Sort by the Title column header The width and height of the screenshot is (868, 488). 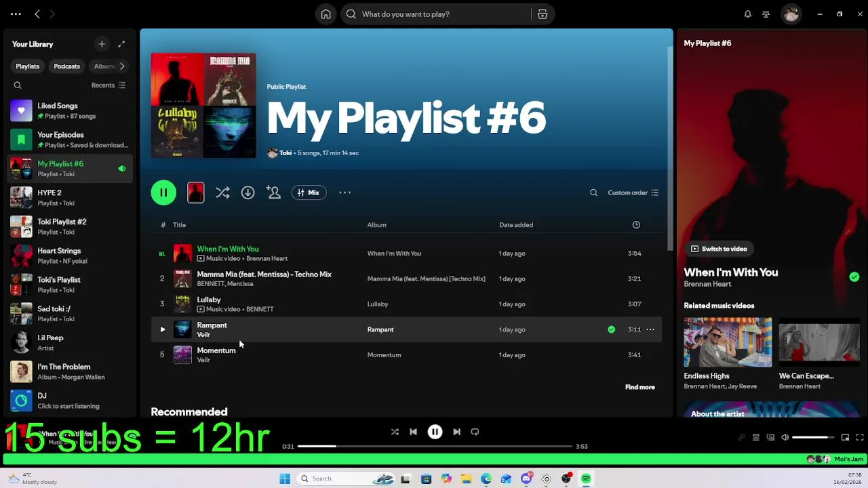pyautogui.click(x=179, y=225)
